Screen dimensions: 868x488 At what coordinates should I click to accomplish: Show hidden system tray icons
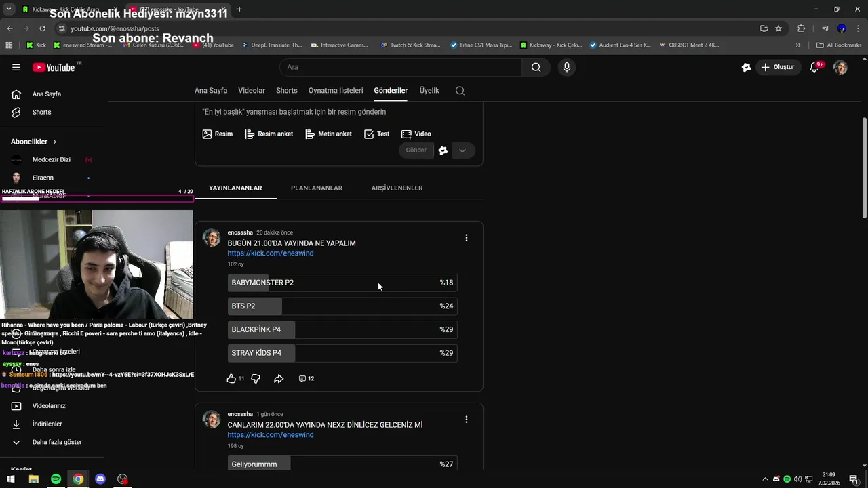[x=766, y=479]
